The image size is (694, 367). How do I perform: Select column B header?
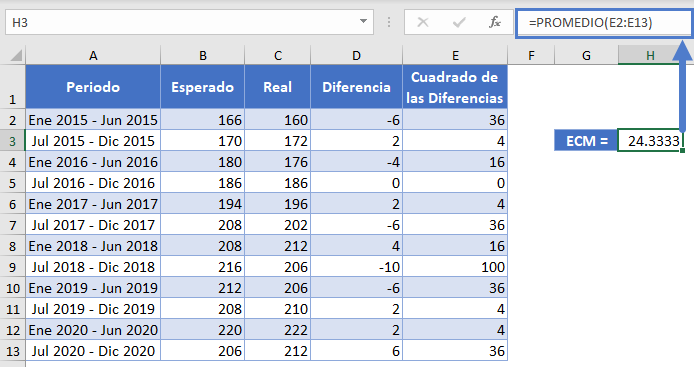[202, 55]
